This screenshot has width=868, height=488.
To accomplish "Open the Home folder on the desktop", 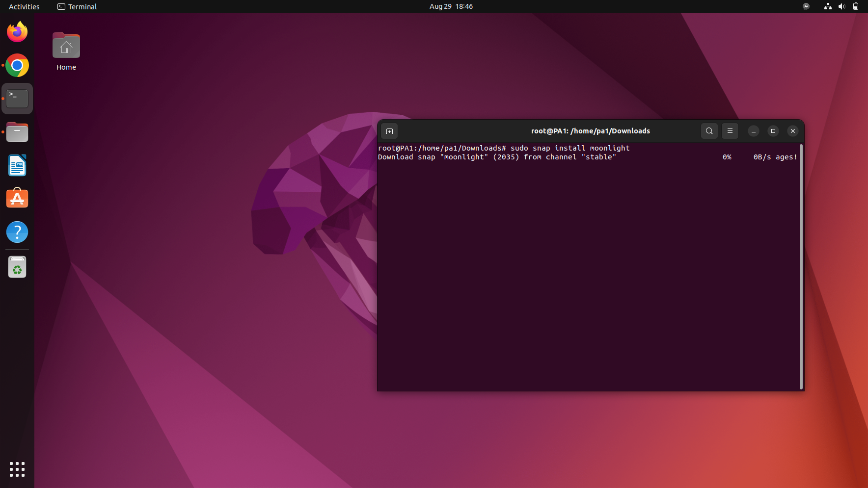I will (66, 46).
